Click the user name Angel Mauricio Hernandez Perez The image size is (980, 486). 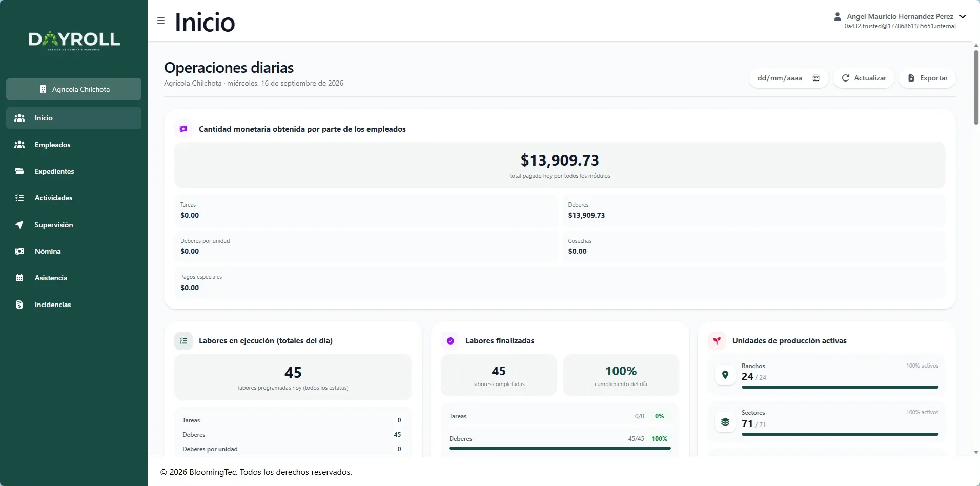(900, 16)
